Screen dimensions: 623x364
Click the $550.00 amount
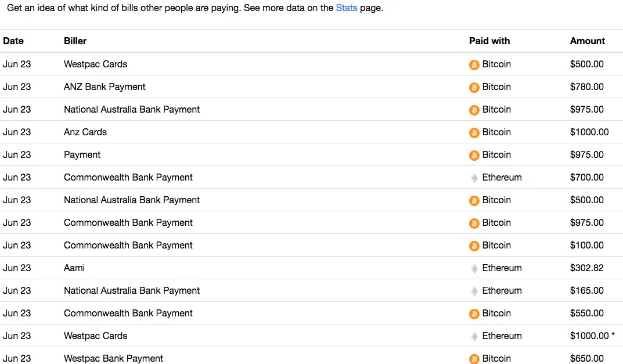point(586,313)
